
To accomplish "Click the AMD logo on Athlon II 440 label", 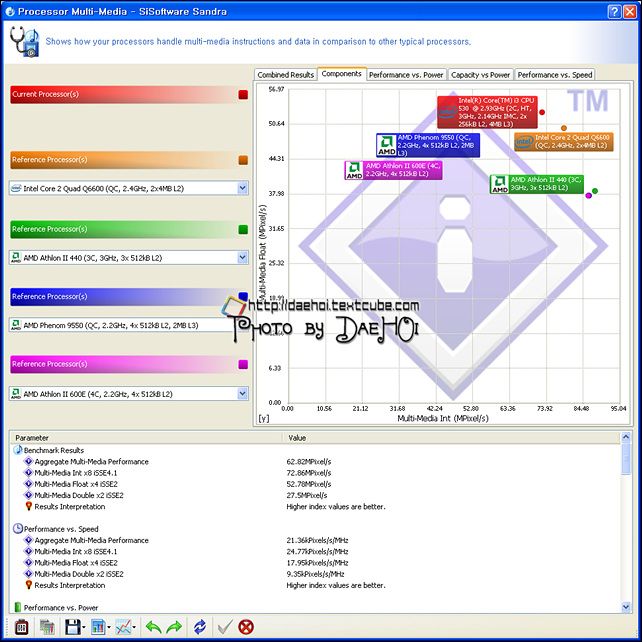I will 499,184.
